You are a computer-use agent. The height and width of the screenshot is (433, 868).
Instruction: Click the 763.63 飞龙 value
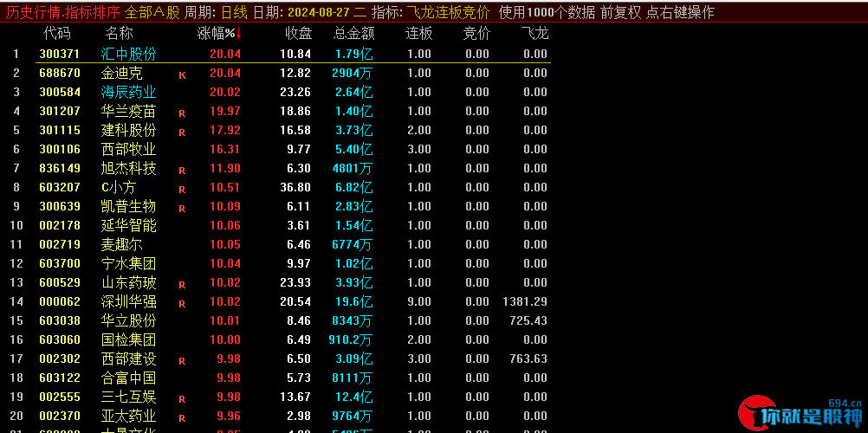[528, 359]
